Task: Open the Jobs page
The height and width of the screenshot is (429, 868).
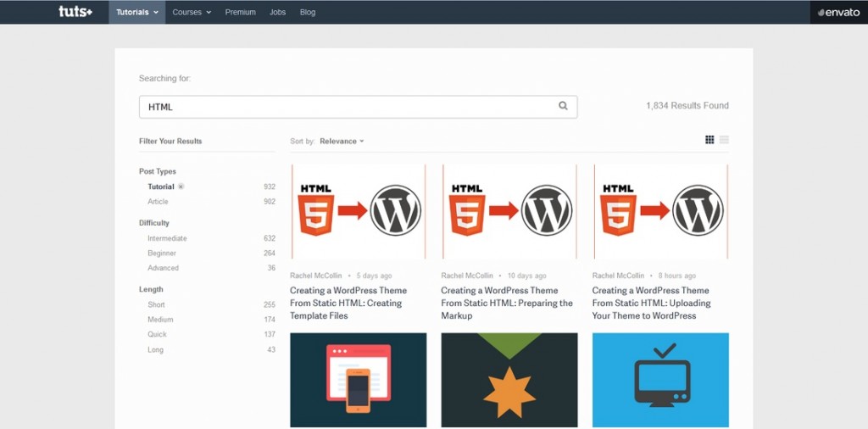Action: pyautogui.click(x=277, y=12)
